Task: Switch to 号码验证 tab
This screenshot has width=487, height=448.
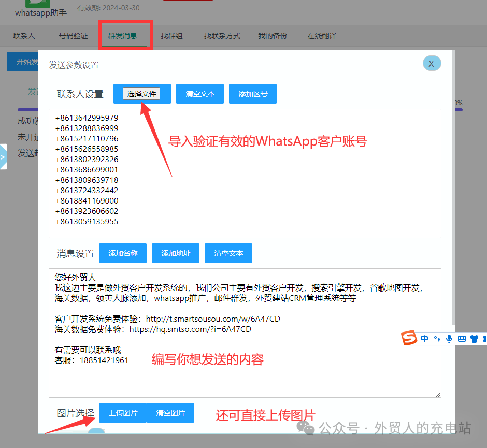Action: point(73,36)
